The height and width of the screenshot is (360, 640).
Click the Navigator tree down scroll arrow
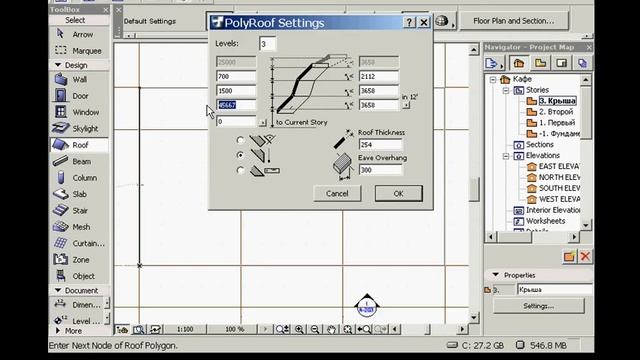pos(586,225)
